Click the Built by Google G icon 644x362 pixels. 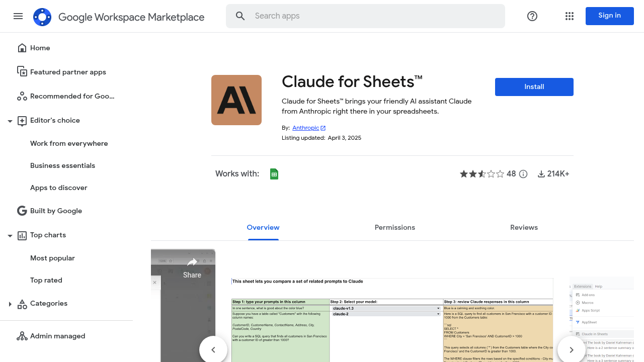pos(22,211)
